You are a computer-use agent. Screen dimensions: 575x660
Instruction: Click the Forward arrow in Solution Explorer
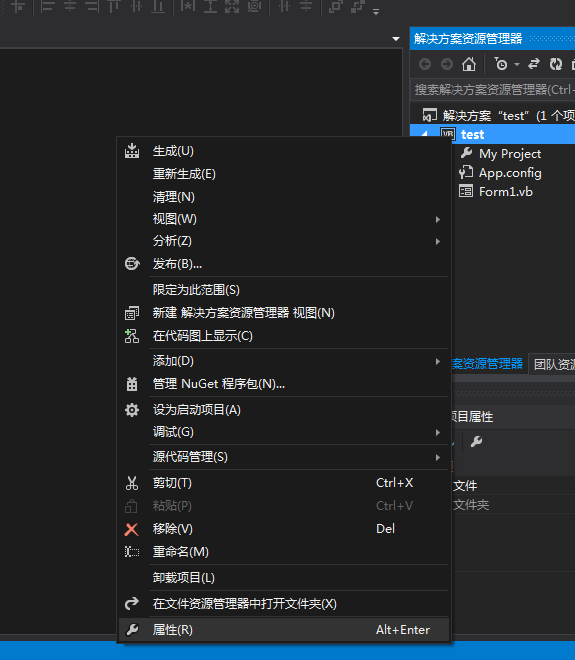pos(447,64)
